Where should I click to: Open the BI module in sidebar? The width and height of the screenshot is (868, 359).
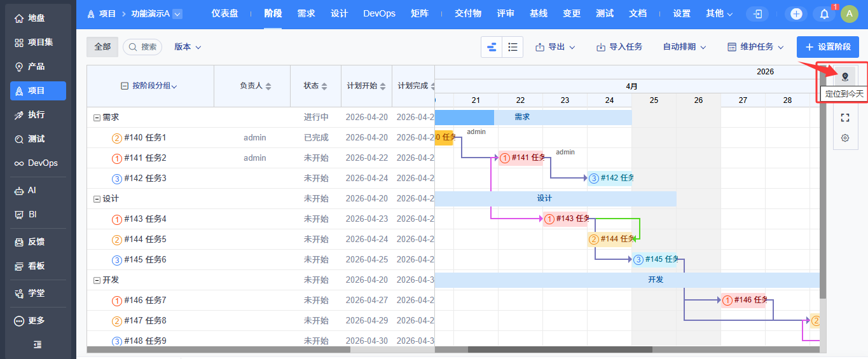(x=38, y=215)
